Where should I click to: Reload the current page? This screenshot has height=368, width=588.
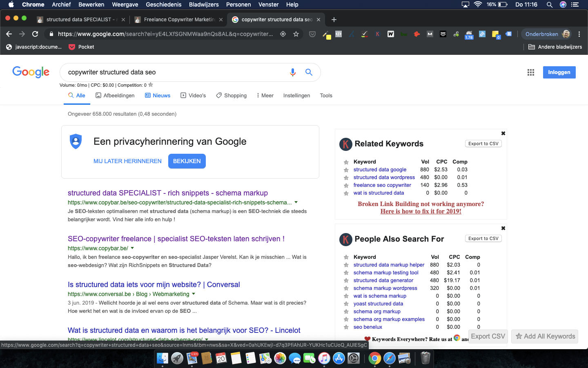coord(35,34)
